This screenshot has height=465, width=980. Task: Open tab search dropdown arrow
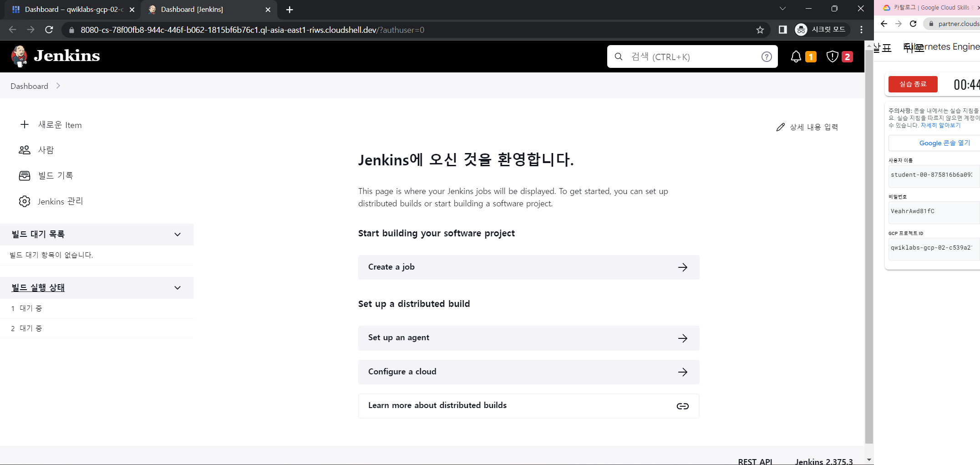782,9
